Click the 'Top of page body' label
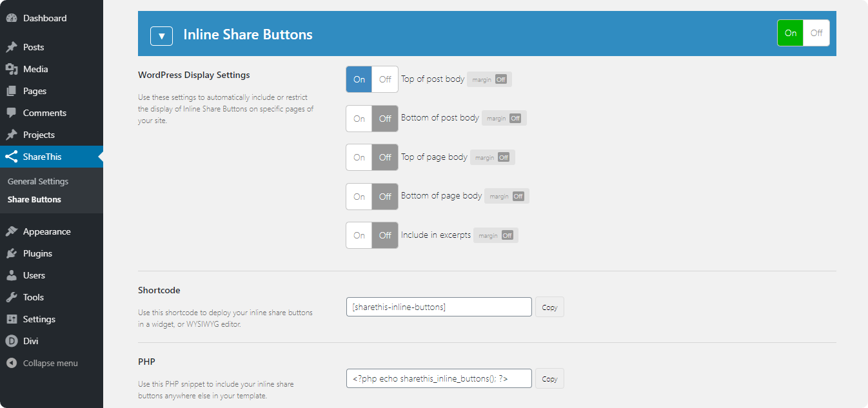Viewport: 868px width, 408px height. pyautogui.click(x=434, y=157)
